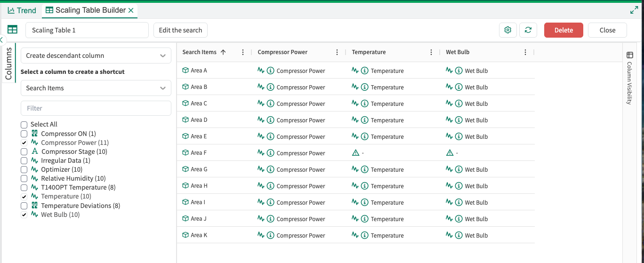The height and width of the screenshot is (263, 644).
Task: Click warning icon in Area F Temperature cell
Action: (355, 153)
